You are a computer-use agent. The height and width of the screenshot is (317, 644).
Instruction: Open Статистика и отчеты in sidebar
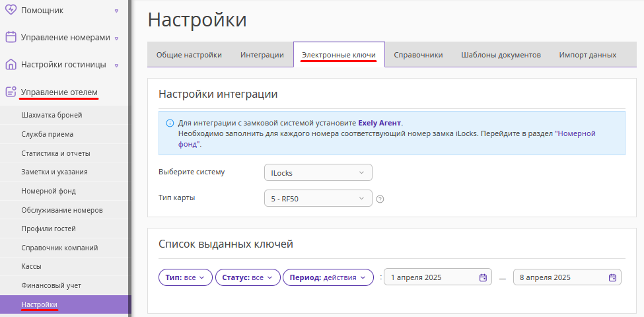click(x=65, y=153)
